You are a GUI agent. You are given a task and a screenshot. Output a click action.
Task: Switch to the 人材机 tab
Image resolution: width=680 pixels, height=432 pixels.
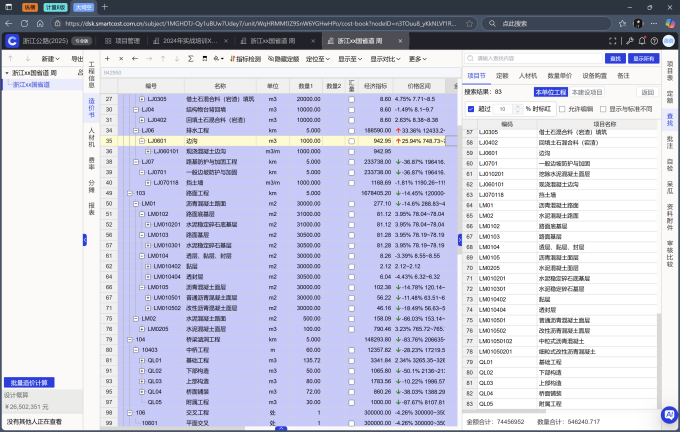527,75
